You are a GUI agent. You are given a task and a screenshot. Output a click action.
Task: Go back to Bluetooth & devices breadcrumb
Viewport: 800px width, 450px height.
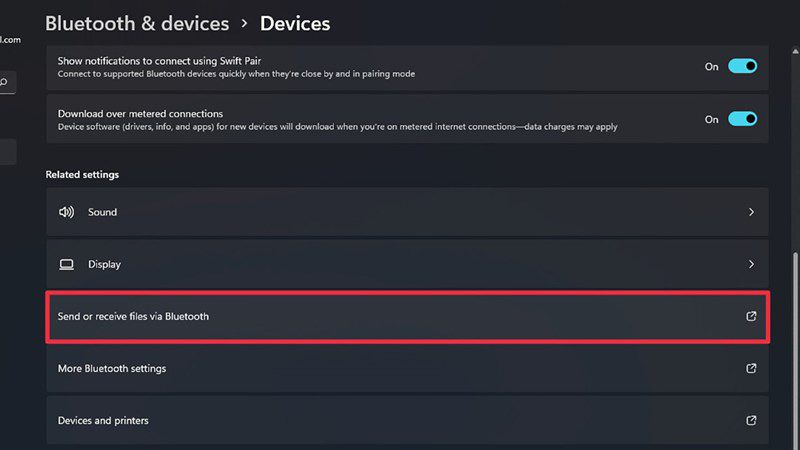[x=137, y=23]
